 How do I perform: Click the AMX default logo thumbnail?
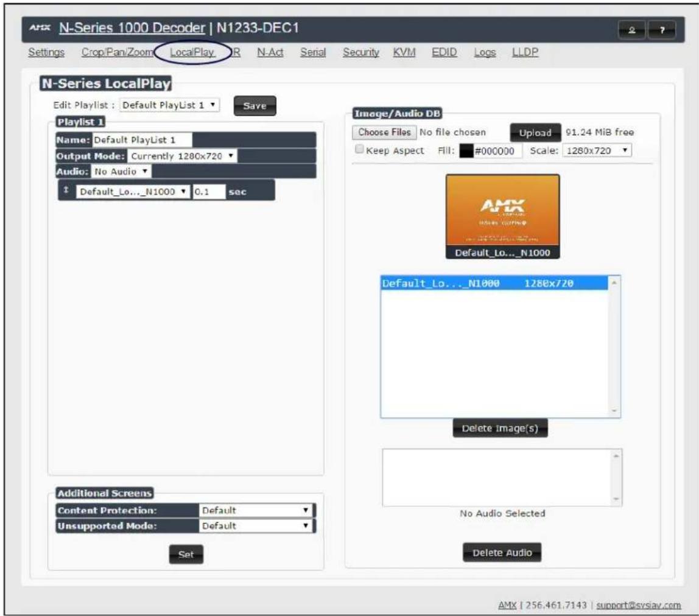coord(502,216)
